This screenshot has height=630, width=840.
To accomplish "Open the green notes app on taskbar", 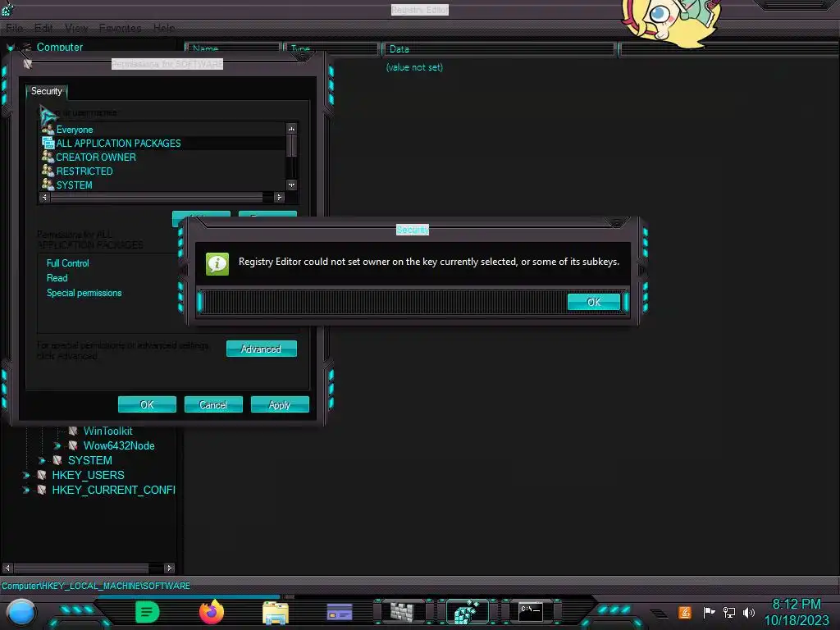I will (x=148, y=612).
